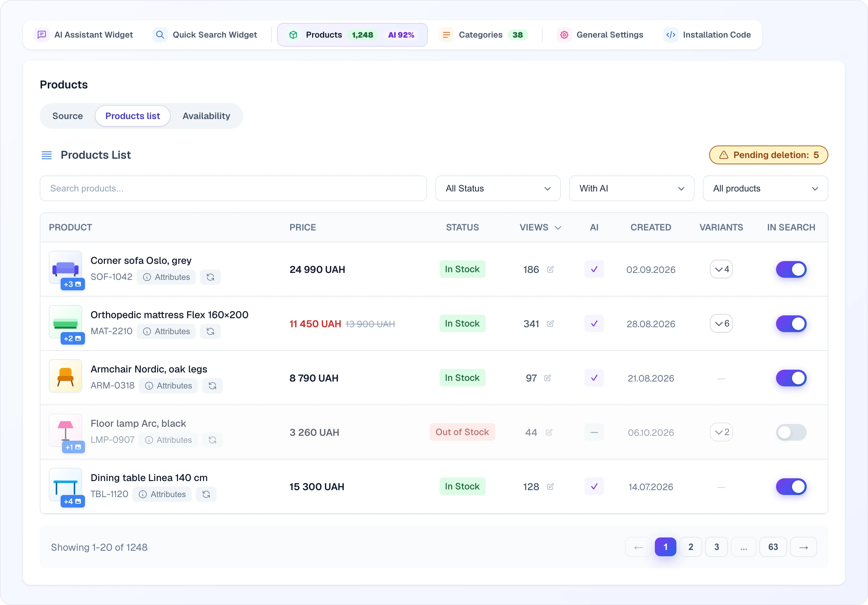
Task: Switch to the Source sub-tab
Action: tap(68, 116)
